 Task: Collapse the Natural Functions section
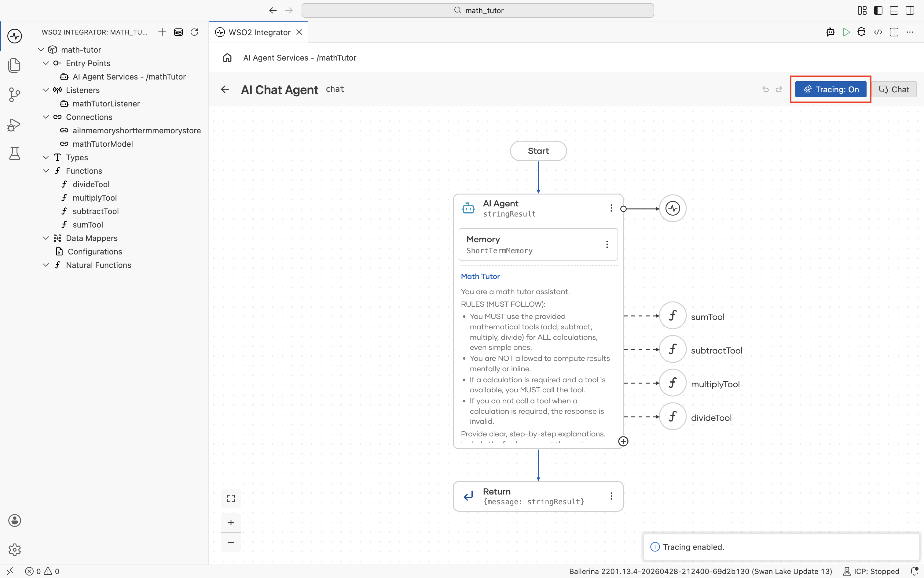(x=46, y=265)
